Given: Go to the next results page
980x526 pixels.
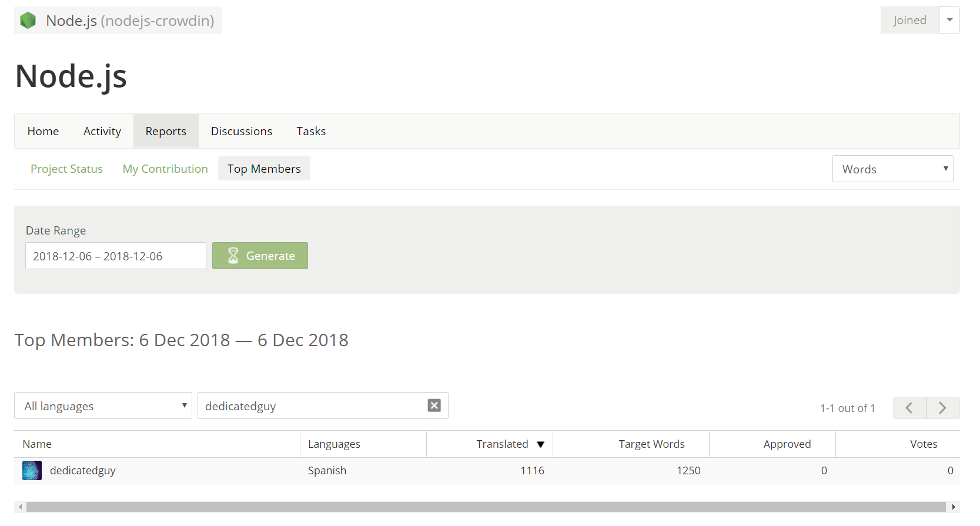Looking at the screenshot, I should (x=943, y=408).
